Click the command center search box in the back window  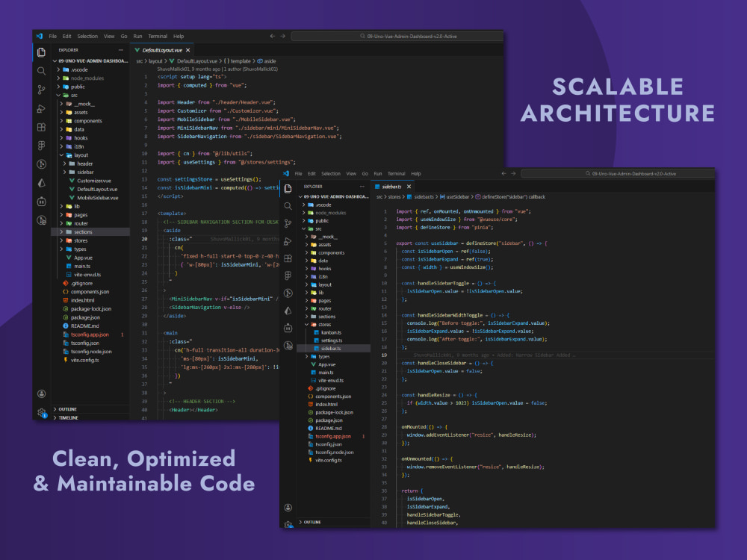397,36
